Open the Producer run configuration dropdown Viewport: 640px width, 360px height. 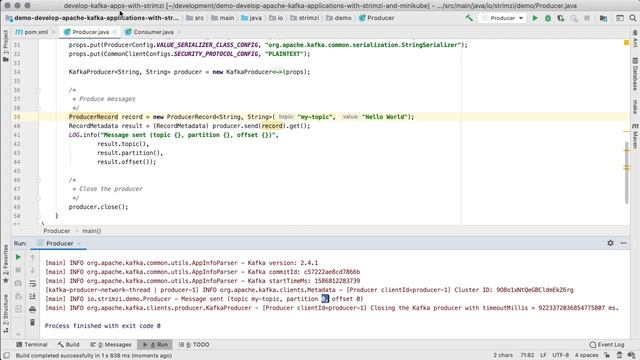point(502,18)
